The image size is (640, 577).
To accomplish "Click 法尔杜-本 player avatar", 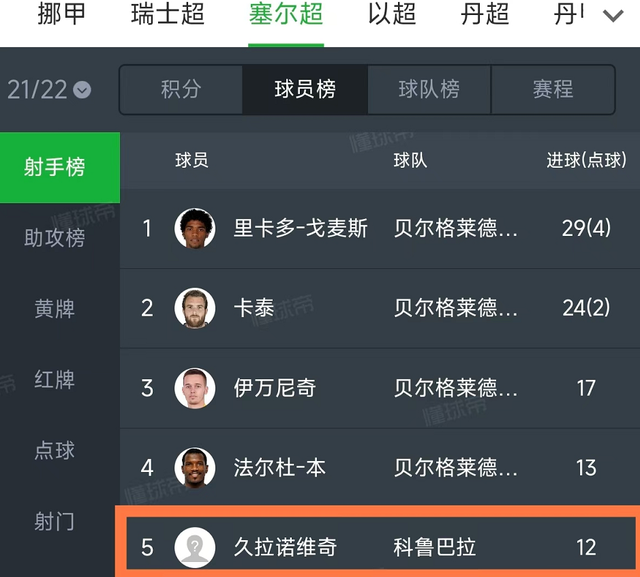I will click(195, 467).
